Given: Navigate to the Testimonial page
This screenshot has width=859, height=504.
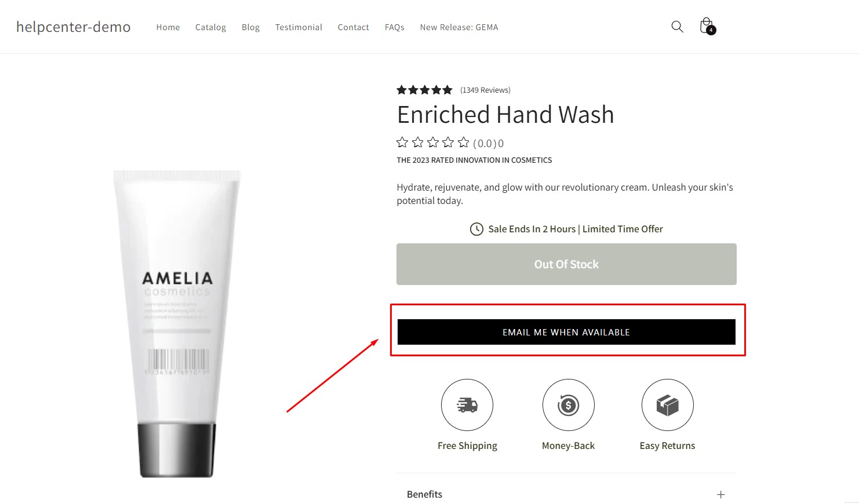Looking at the screenshot, I should pyautogui.click(x=299, y=27).
